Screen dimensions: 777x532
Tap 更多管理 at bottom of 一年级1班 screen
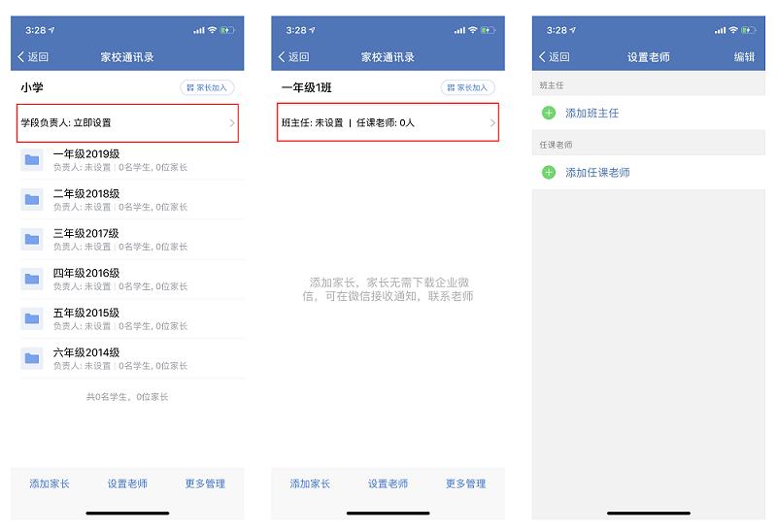click(x=465, y=483)
